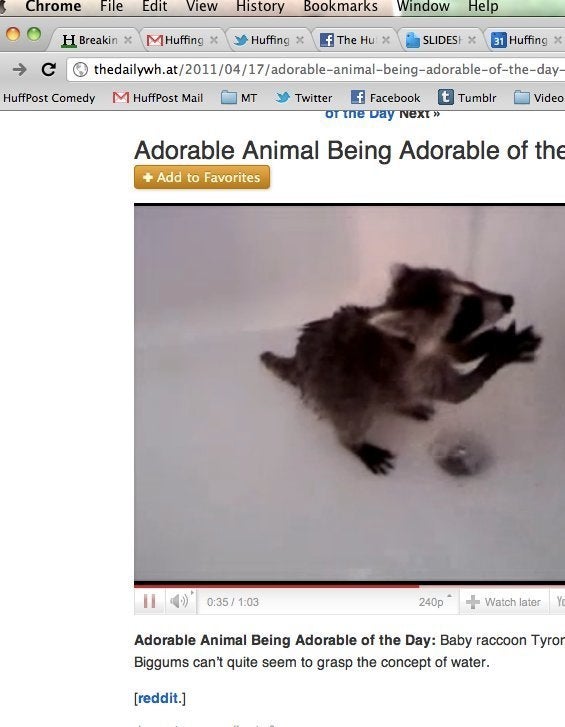565x727 pixels.
Task: Open the HuffPost Mail bookmark
Action: coord(158,98)
